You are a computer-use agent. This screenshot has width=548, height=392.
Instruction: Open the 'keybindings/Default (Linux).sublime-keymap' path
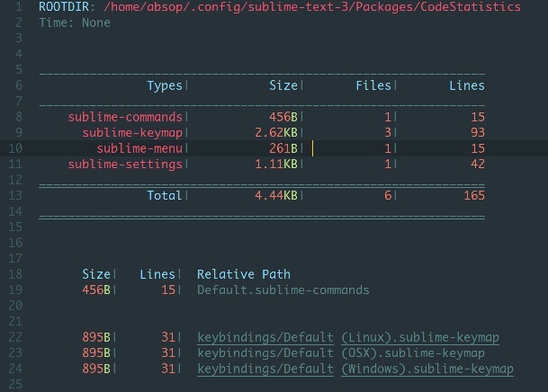point(348,337)
